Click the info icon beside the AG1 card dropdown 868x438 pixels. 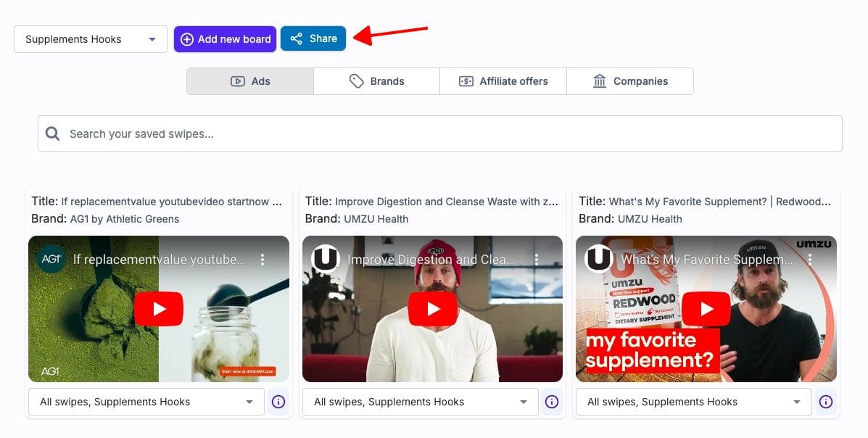278,401
